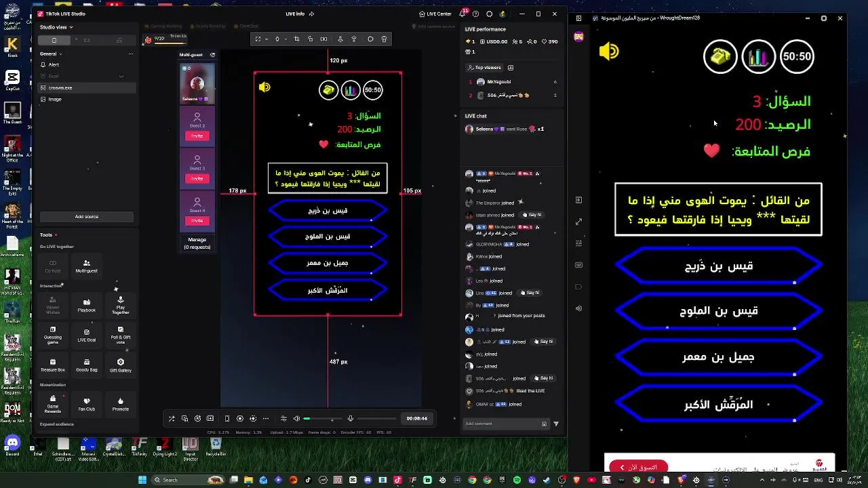
Task: Open the Hourly Ranking tab
Action: coord(208,26)
